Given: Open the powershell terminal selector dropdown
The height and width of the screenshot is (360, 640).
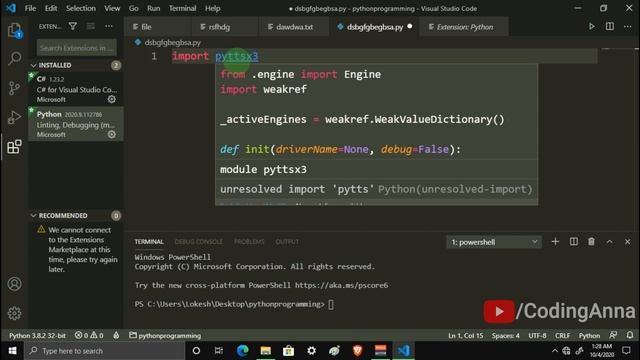Looking at the screenshot, I should tap(494, 242).
